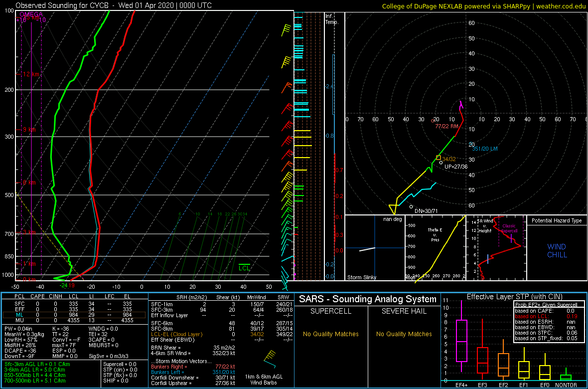
Task: Click the 'based on STP_fixed:' probability line
Action: (x=547, y=338)
